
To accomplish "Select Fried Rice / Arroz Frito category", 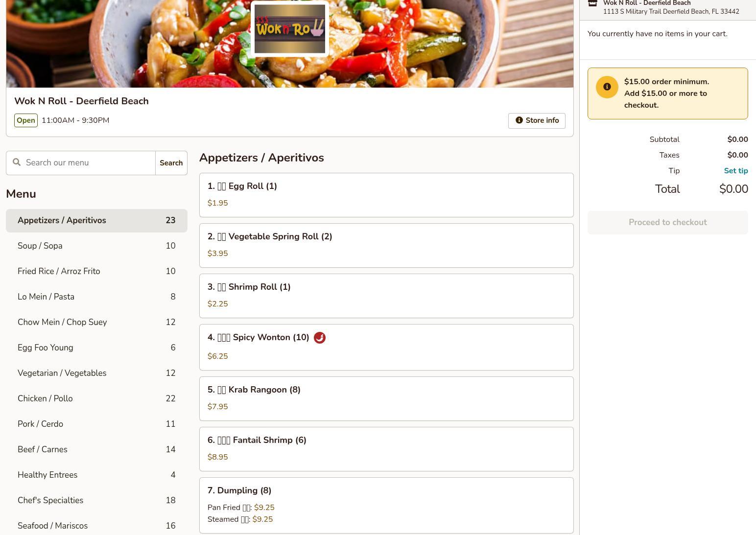I will (96, 271).
